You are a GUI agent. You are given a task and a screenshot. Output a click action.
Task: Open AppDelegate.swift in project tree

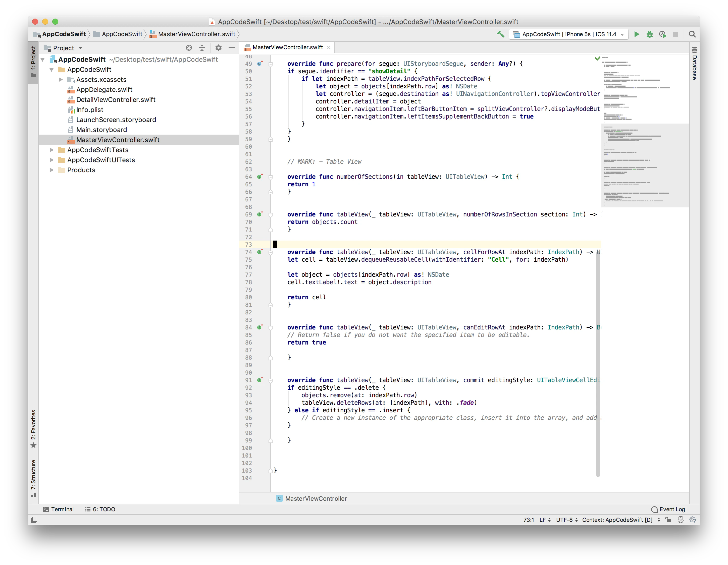[x=104, y=90]
